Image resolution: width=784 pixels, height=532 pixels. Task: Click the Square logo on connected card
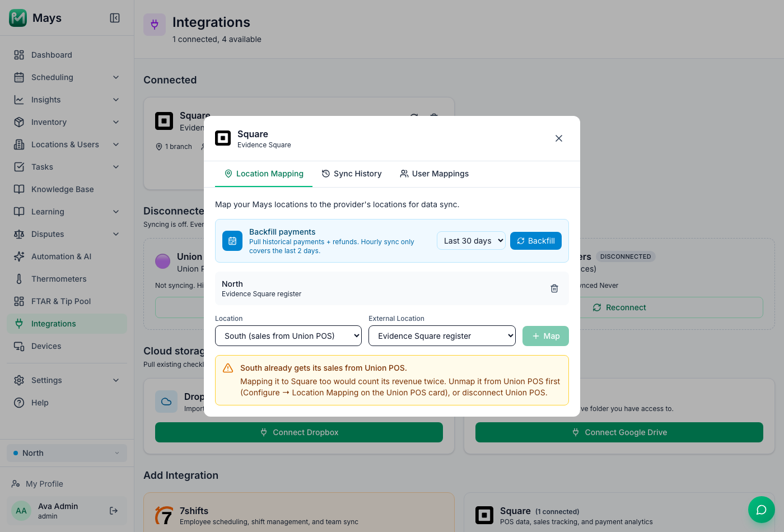point(164,121)
